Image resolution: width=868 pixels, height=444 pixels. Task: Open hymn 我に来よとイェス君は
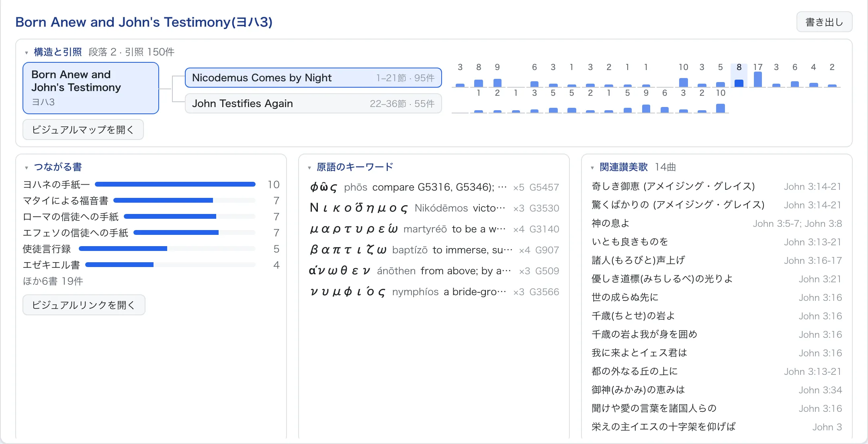[717, 353]
